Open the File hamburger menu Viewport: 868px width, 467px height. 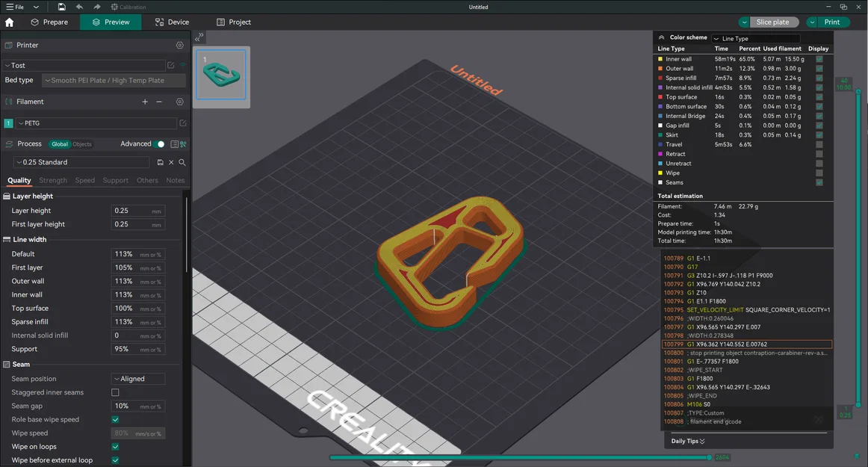tap(15, 7)
